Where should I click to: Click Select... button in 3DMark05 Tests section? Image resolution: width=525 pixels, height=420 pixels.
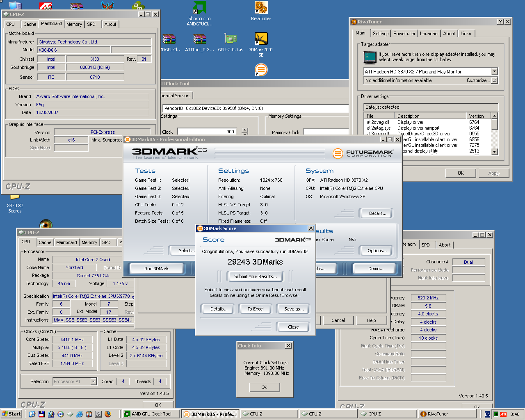point(182,251)
